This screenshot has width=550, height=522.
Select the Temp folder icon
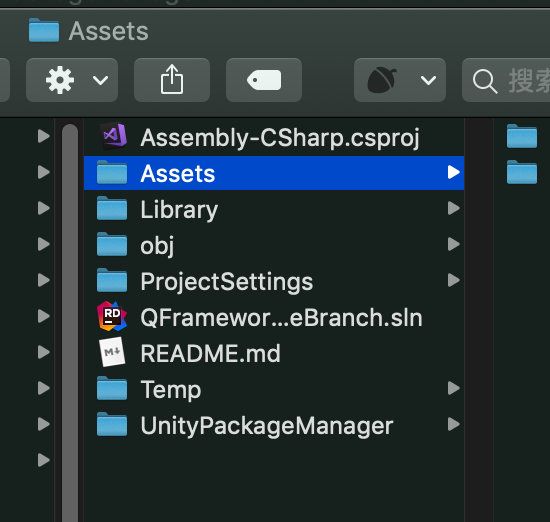click(112, 388)
